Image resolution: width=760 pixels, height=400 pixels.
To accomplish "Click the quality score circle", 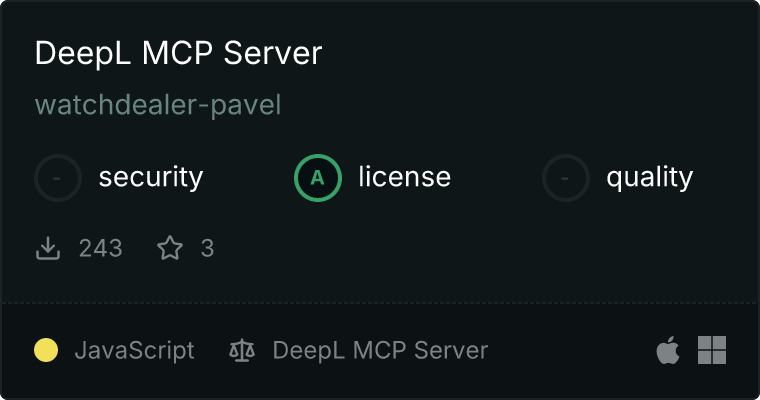I will tap(566, 178).
